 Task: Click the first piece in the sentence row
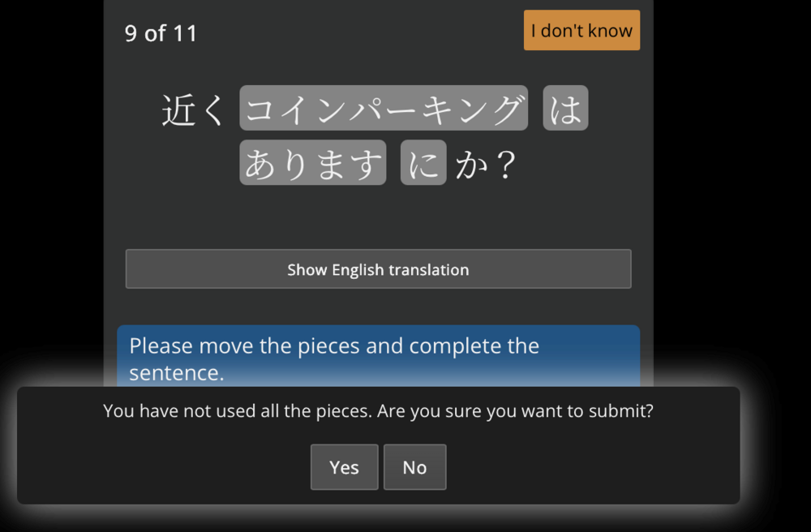(x=384, y=108)
